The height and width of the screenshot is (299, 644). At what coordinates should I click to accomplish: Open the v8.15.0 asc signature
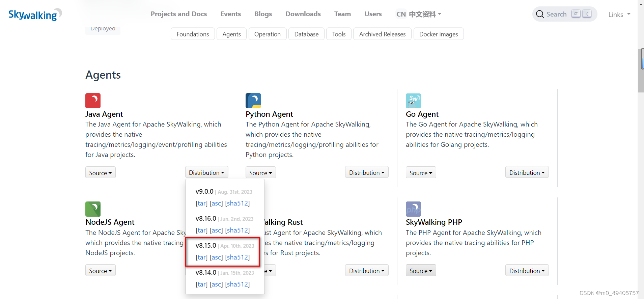(x=216, y=257)
